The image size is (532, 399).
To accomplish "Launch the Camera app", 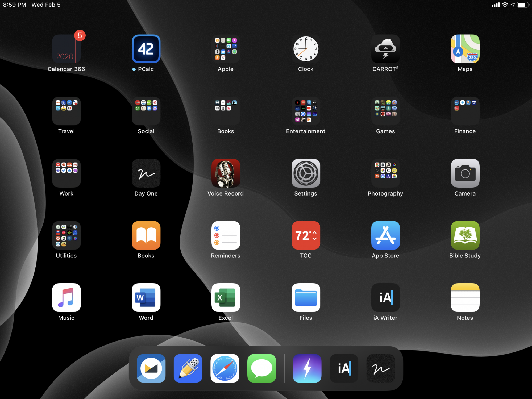I will (465, 173).
